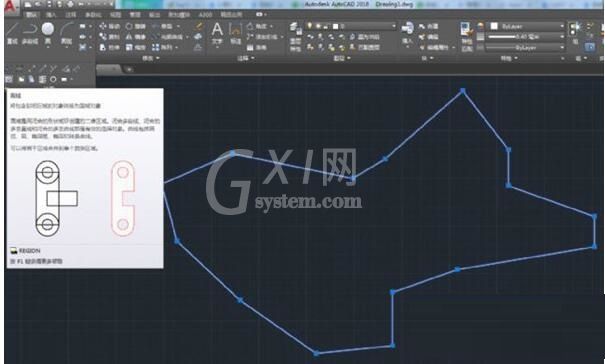The image size is (605, 364).
Task: Select the Circle (圆) tool
Action: (48, 33)
